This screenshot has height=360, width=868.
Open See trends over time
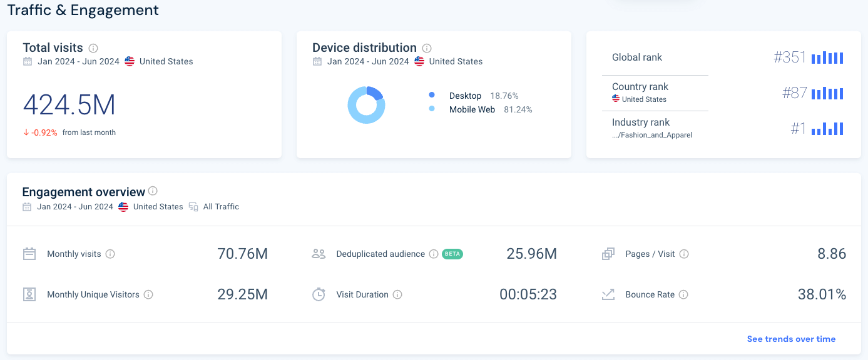click(x=790, y=339)
